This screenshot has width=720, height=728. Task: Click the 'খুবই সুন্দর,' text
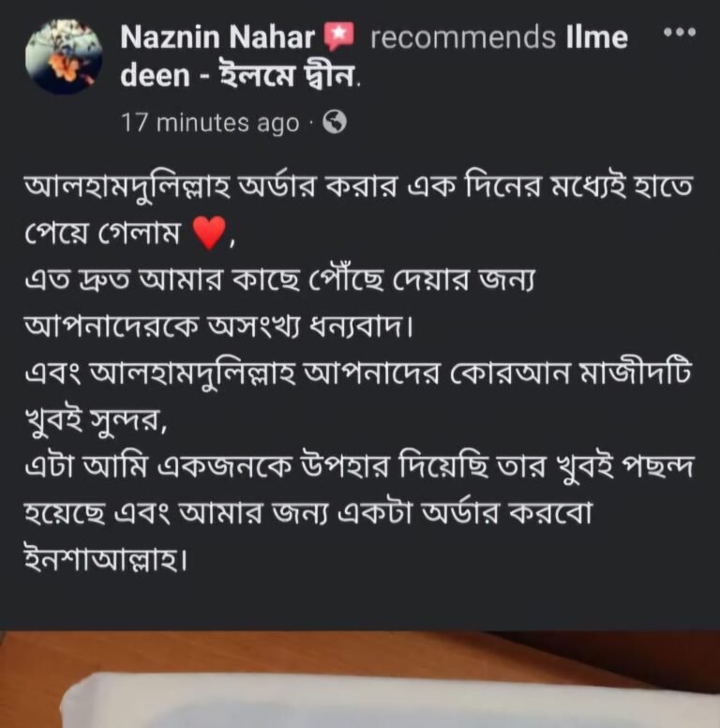95,419
